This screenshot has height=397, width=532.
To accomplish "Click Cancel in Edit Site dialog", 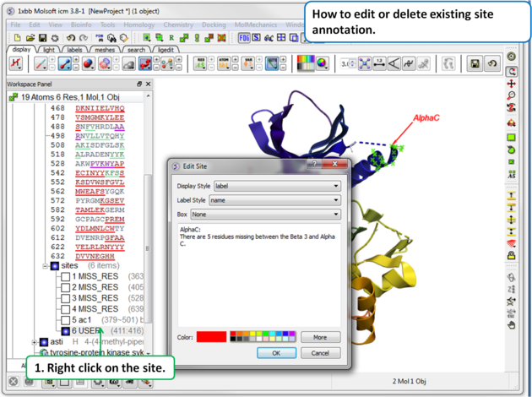I will [x=320, y=353].
